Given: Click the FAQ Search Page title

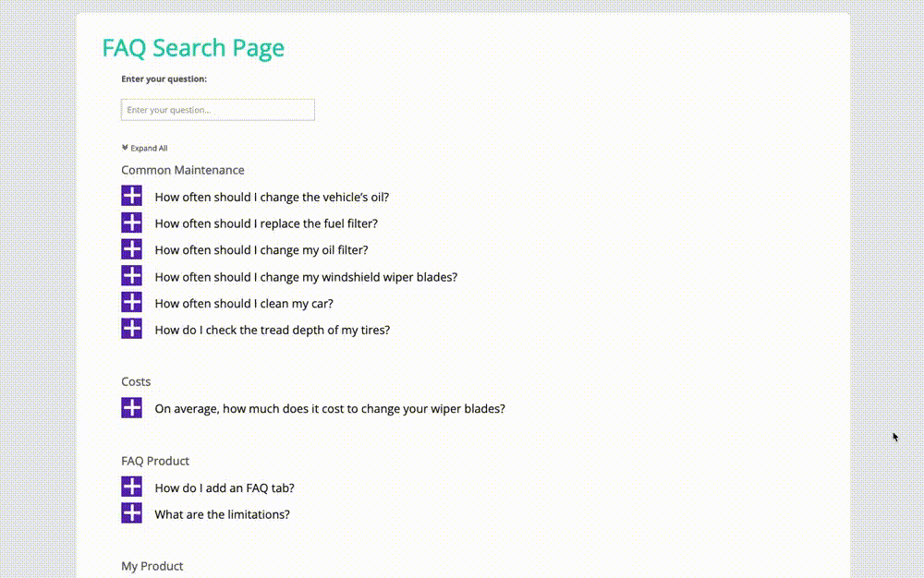Looking at the screenshot, I should pyautogui.click(x=193, y=48).
